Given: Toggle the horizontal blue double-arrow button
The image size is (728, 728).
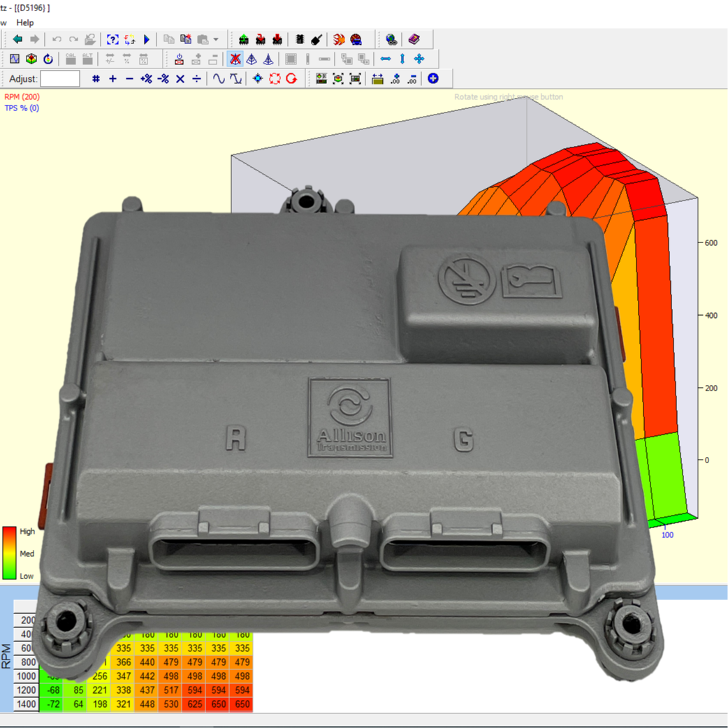Looking at the screenshot, I should [x=386, y=59].
